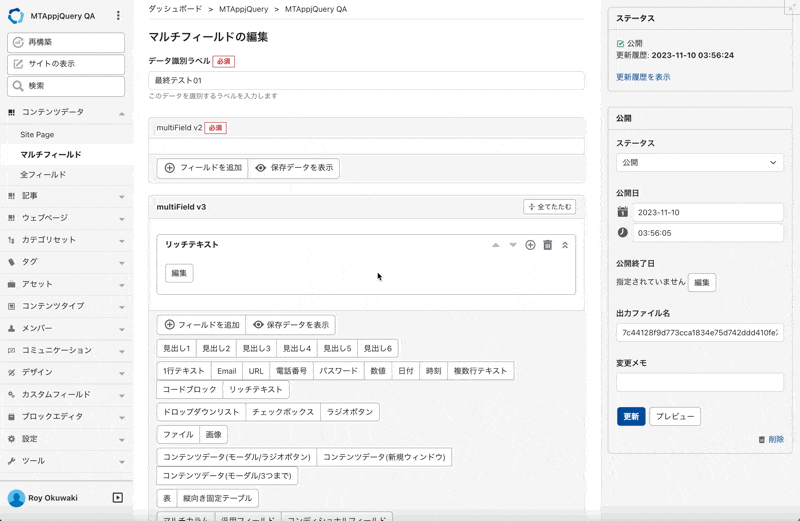Click the plus icon in リッチテキスト block header
Image resolution: width=800 pixels, height=521 pixels.
530,245
